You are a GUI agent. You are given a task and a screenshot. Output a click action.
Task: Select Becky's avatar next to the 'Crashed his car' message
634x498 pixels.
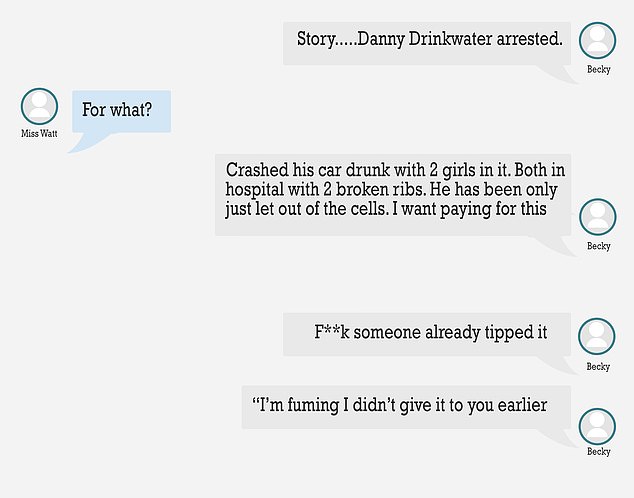[598, 217]
